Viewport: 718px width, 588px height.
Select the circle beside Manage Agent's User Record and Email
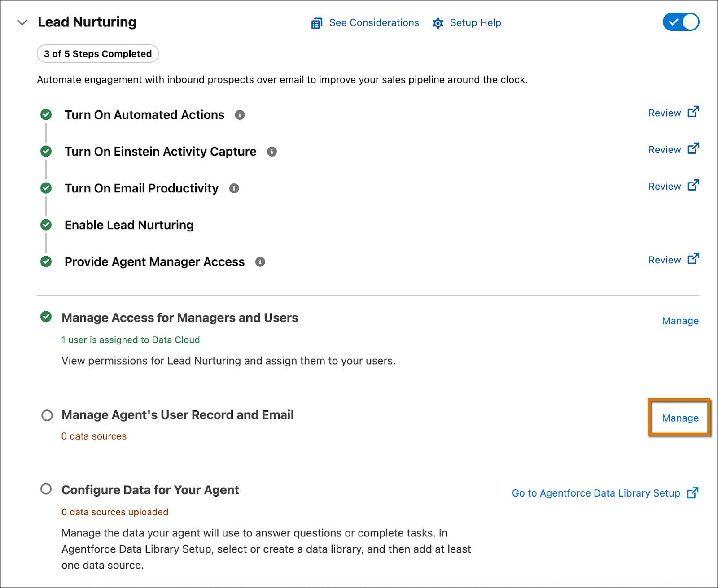48,415
